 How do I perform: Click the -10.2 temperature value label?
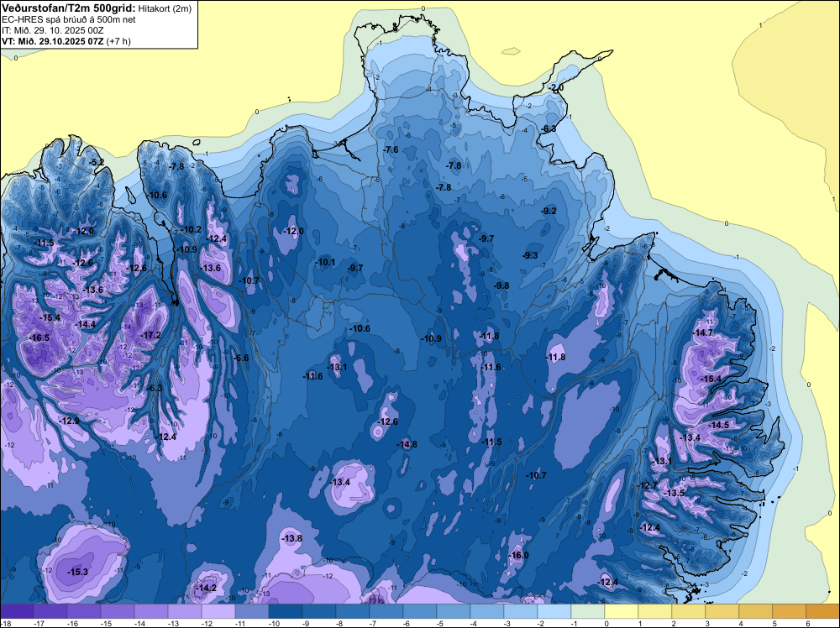pyautogui.click(x=192, y=229)
